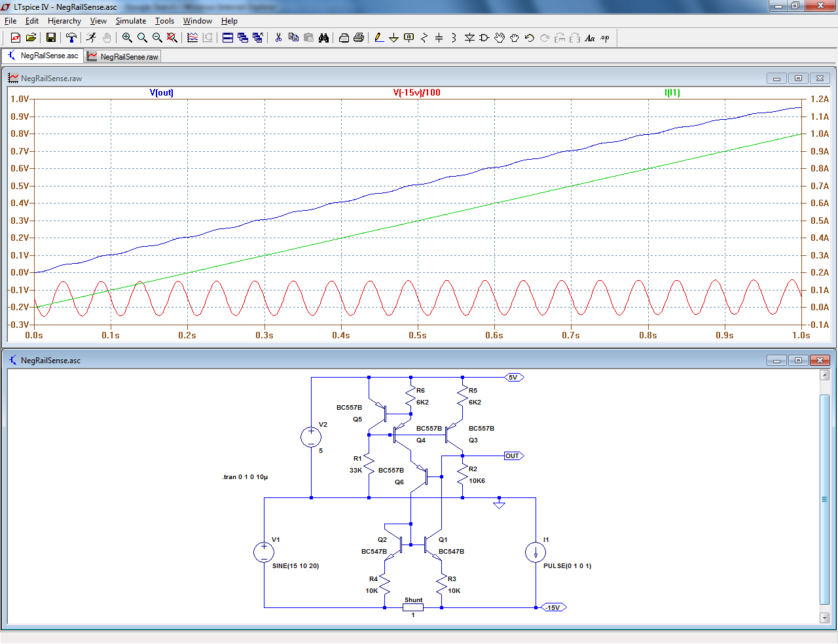The width and height of the screenshot is (838, 644).
Task: Switch to the NegRailSense.raw tab
Action: [123, 57]
